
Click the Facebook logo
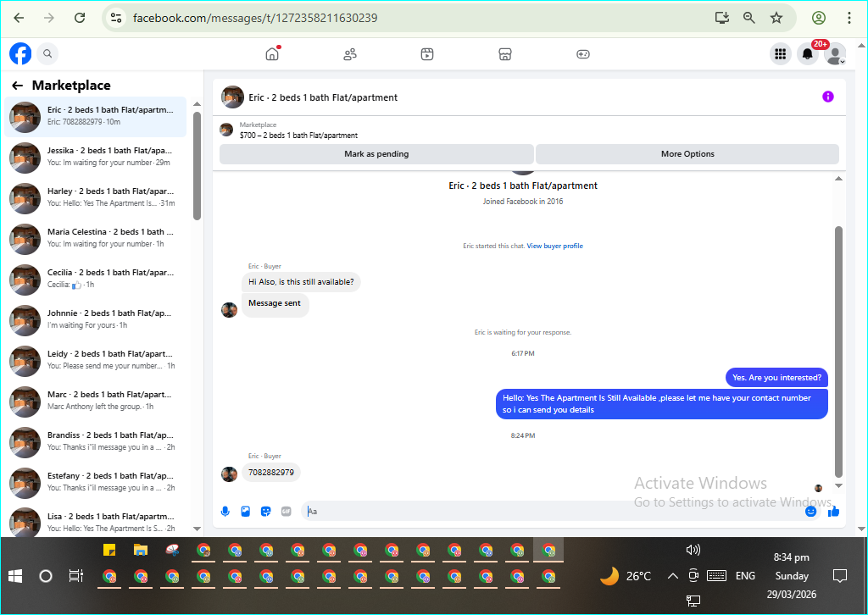point(20,53)
